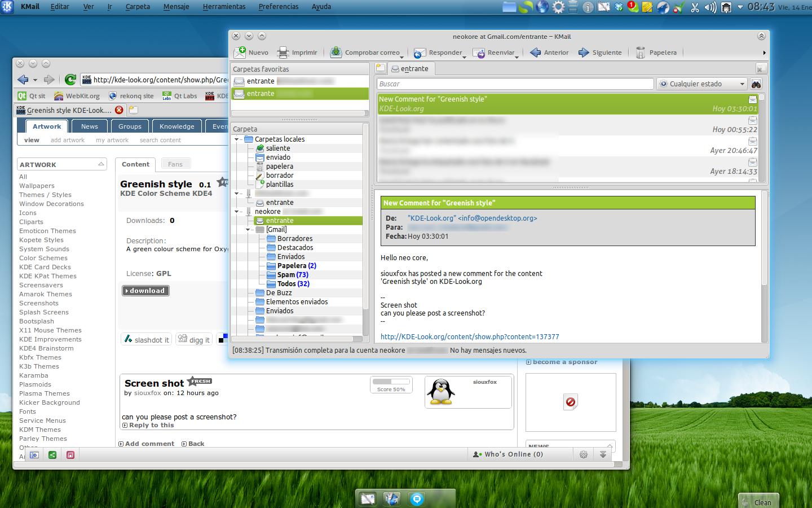Click the download button for Greenish style
Screen dimensions: 812x508
(145, 291)
